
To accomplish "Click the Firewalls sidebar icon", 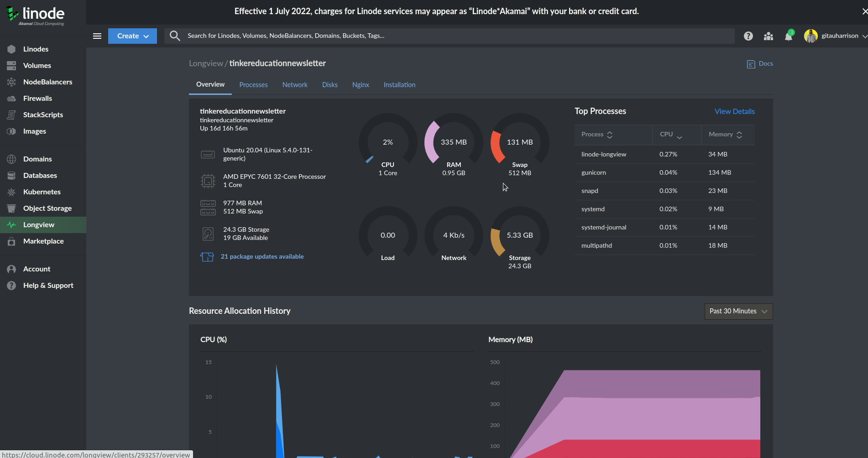I will click(11, 99).
